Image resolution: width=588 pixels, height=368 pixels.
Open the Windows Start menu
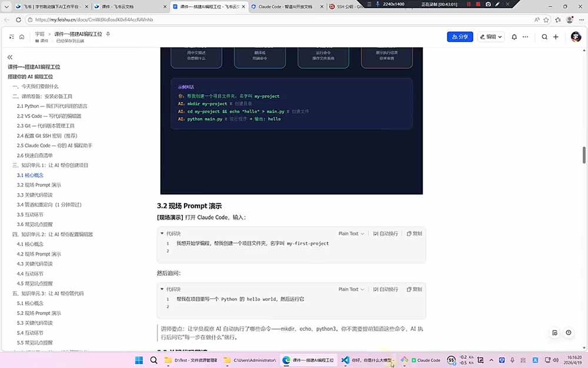139,360
